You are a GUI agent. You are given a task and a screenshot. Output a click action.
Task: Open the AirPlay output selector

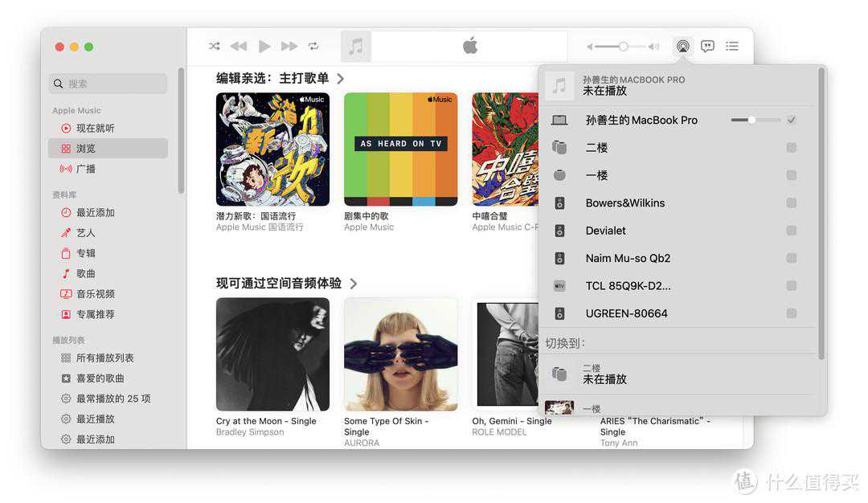point(682,47)
